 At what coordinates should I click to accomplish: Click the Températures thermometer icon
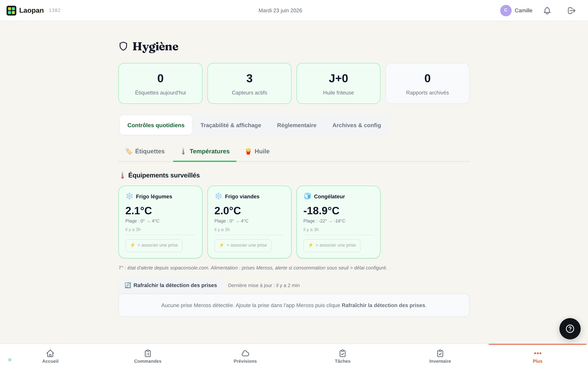coord(183,151)
